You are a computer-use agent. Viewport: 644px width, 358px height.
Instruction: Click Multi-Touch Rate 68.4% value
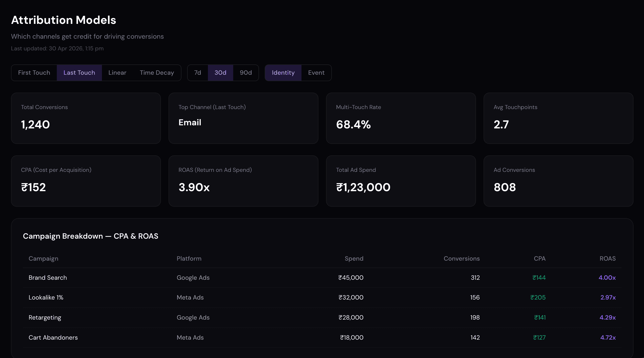coord(353,125)
